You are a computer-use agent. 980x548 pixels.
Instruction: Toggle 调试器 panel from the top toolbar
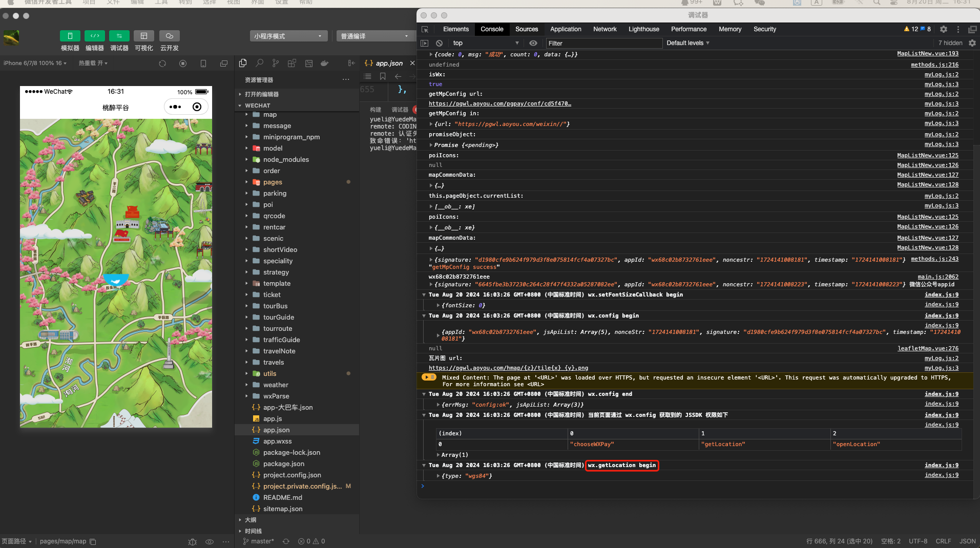(x=119, y=41)
